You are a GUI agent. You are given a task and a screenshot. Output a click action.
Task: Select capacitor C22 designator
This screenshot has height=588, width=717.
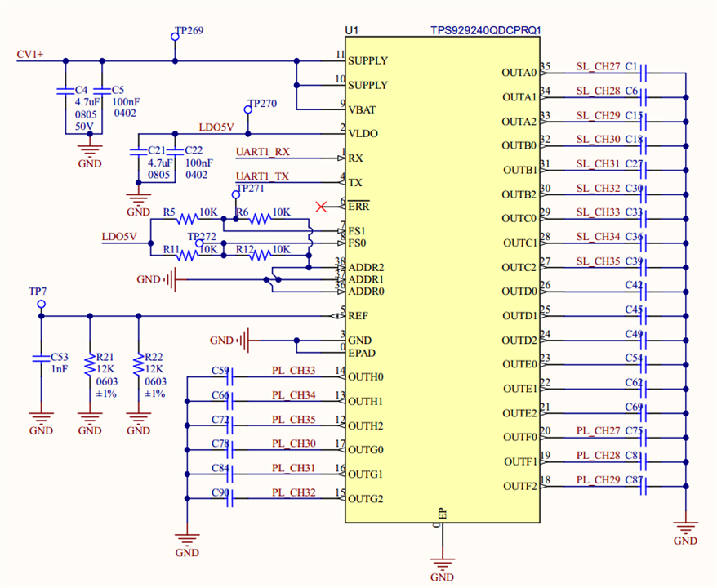click(x=194, y=150)
